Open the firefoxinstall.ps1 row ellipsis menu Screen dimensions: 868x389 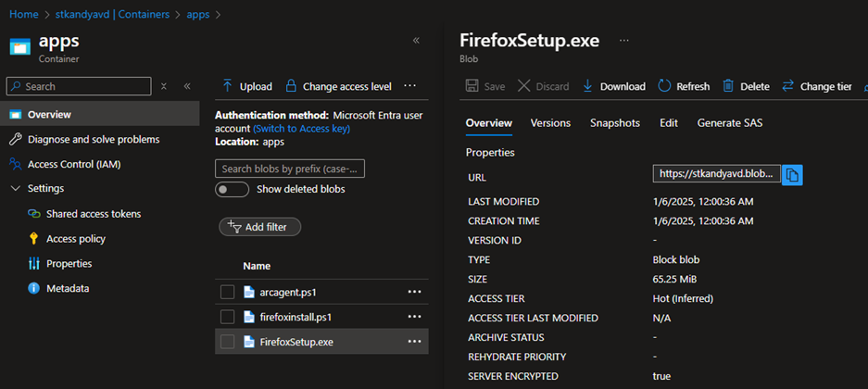(x=415, y=317)
